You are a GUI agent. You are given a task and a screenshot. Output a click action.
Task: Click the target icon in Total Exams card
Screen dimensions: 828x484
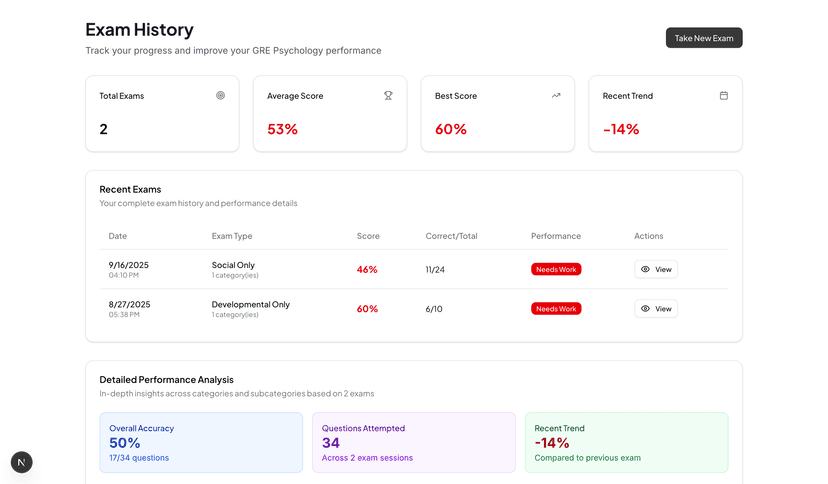(x=220, y=96)
